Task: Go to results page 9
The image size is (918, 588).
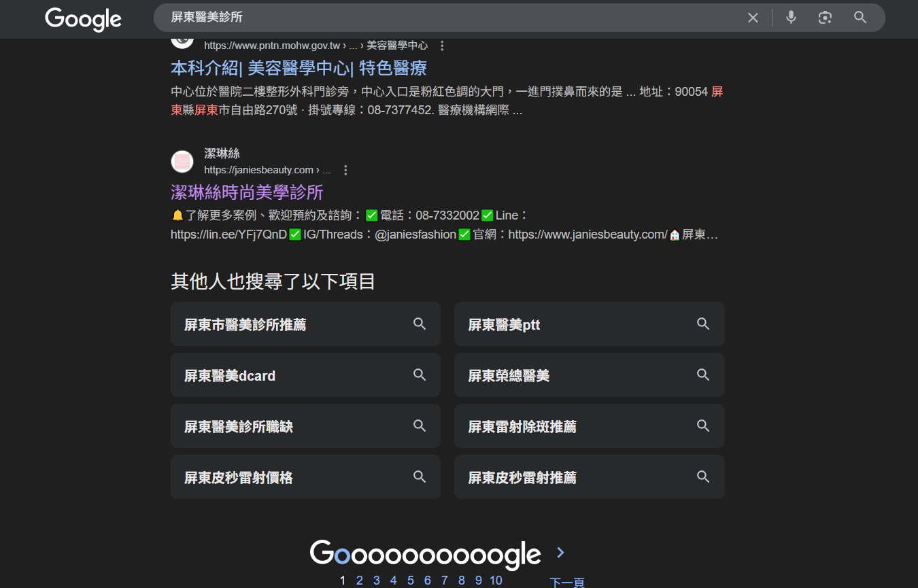Action: click(x=478, y=581)
